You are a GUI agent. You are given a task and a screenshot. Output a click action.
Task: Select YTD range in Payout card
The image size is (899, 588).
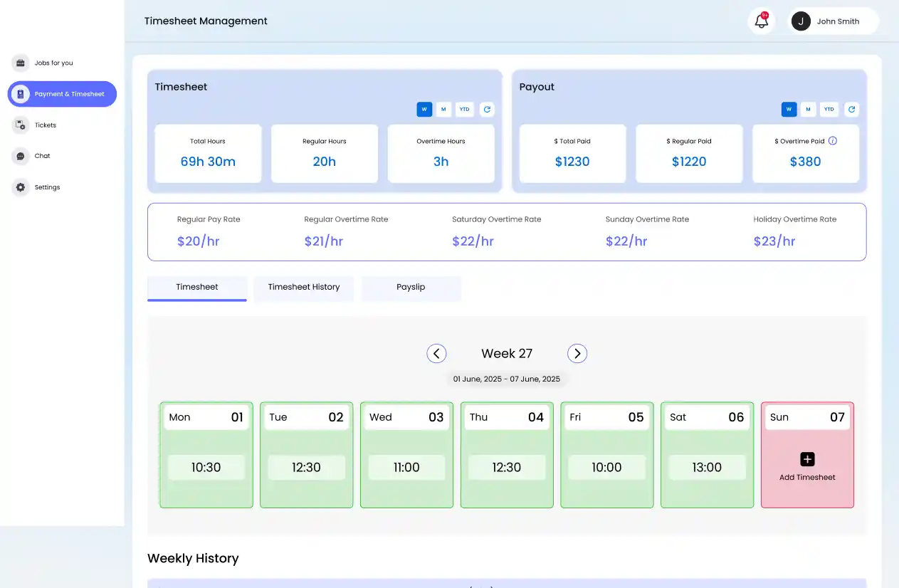point(829,110)
